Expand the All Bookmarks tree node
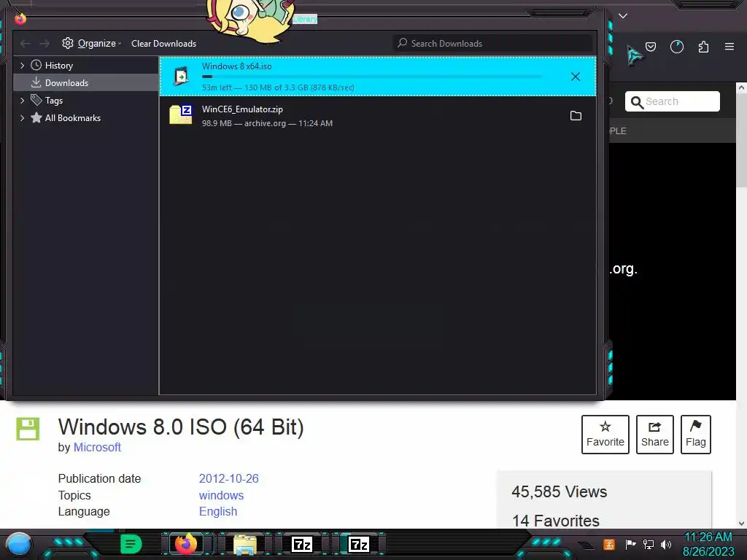 [22, 118]
